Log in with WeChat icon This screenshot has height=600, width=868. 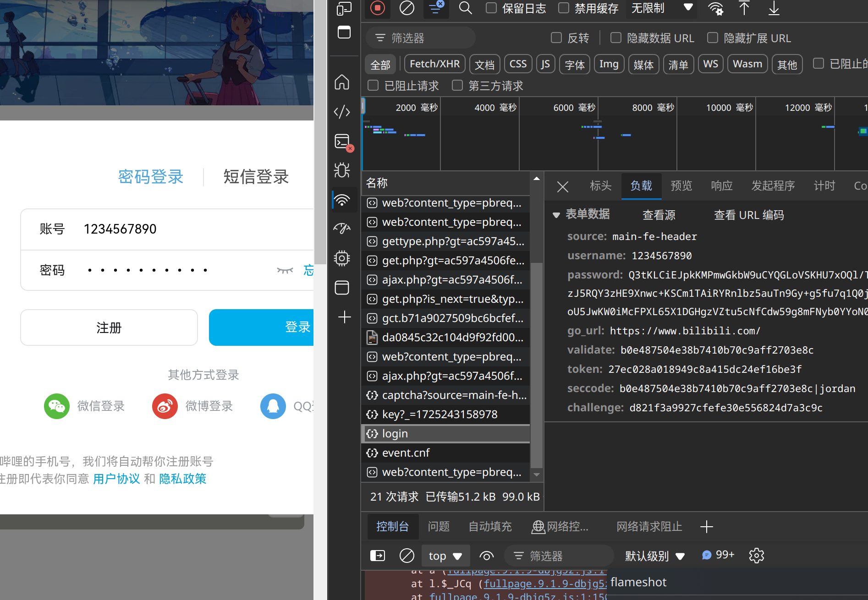pos(57,406)
